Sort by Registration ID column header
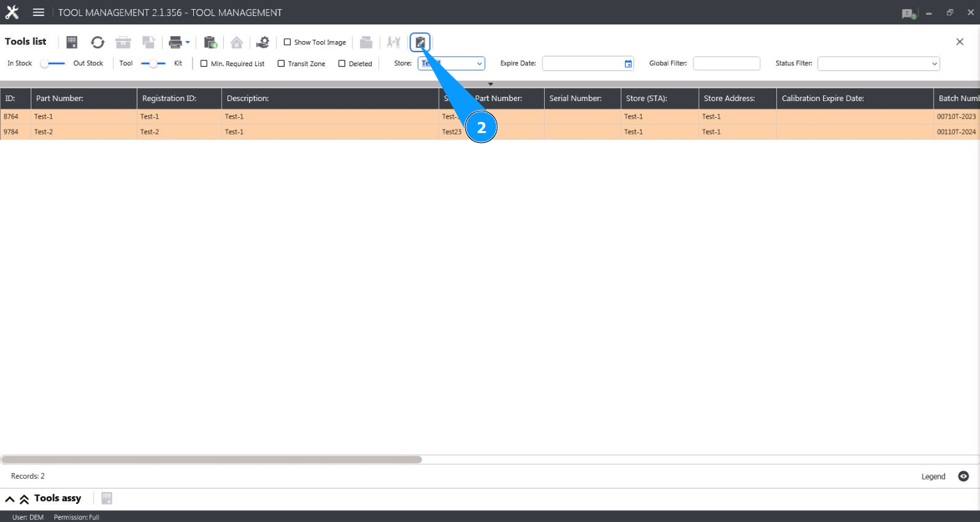 tap(179, 98)
